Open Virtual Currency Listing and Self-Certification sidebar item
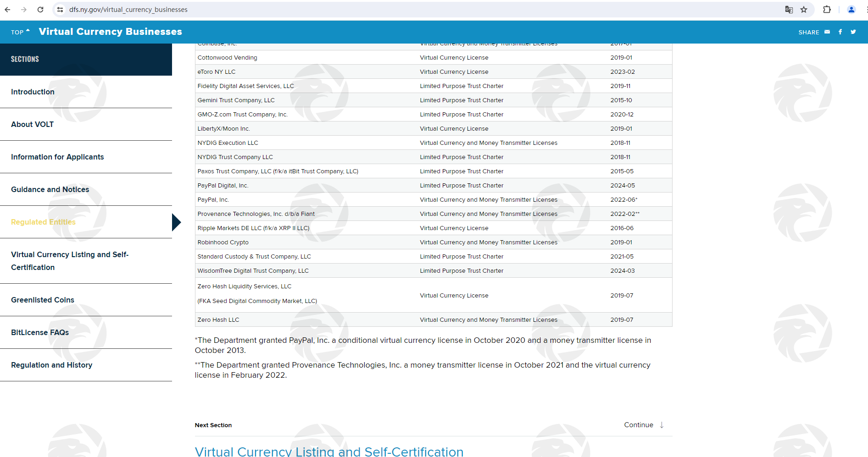868x457 pixels. (70, 261)
